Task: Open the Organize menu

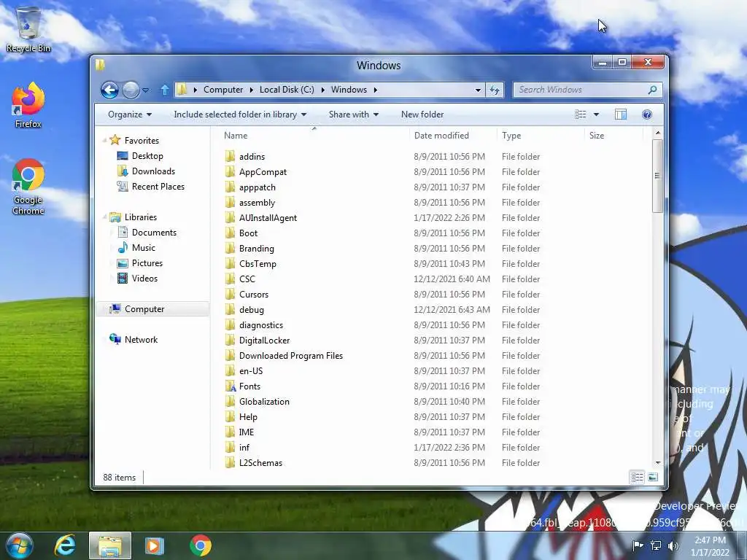Action: pyautogui.click(x=130, y=114)
